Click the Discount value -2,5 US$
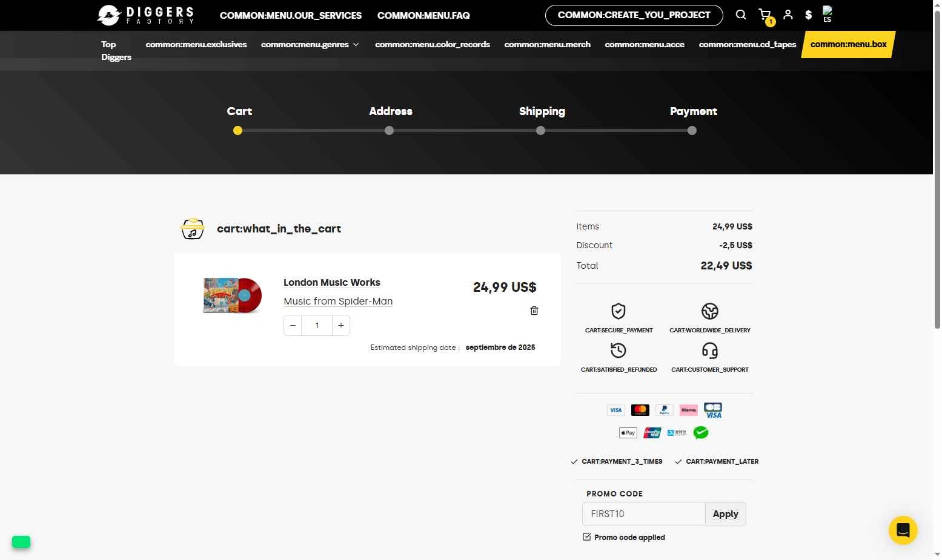The image size is (942, 560). coord(735,245)
